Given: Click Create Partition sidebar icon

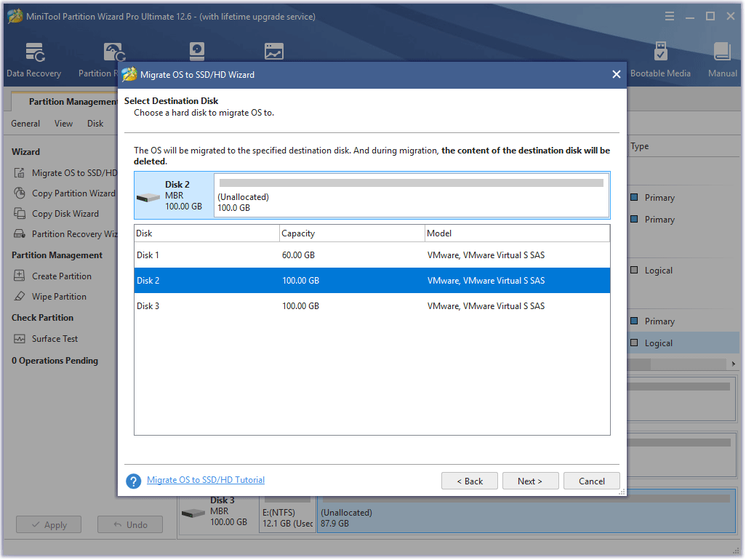Looking at the screenshot, I should coord(20,276).
